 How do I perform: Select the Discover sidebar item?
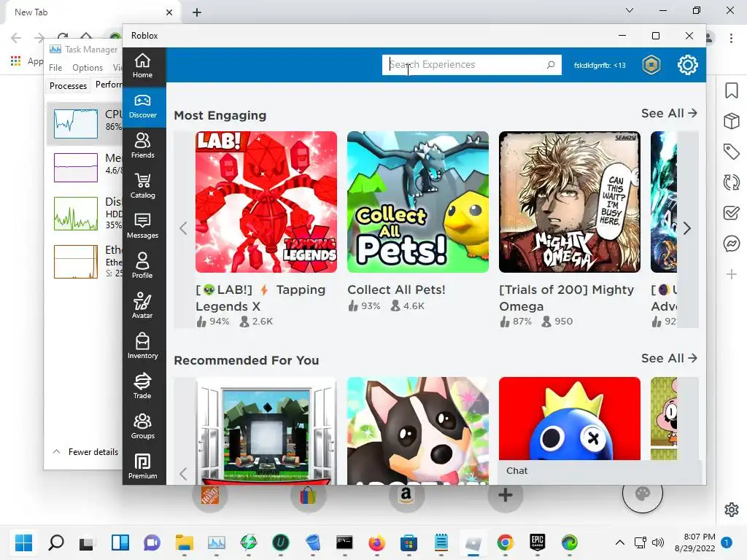[142, 106]
